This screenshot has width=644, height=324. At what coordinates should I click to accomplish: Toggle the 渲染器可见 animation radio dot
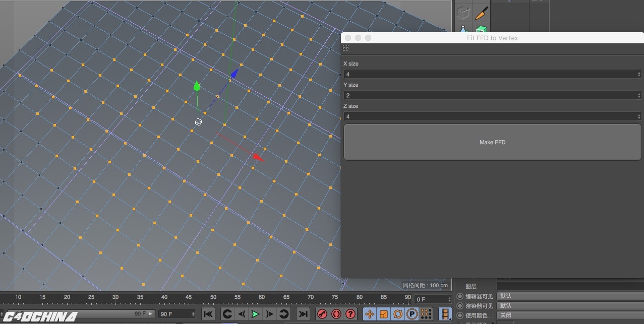[x=459, y=306]
